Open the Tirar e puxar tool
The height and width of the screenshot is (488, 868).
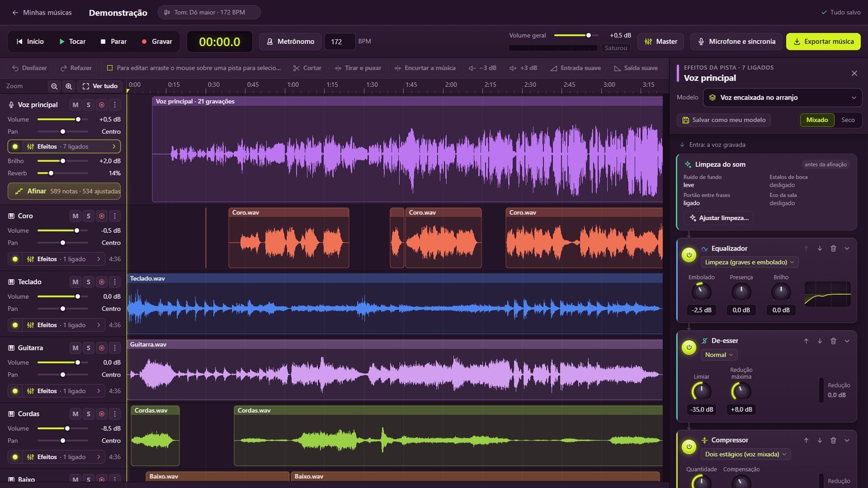coord(358,68)
